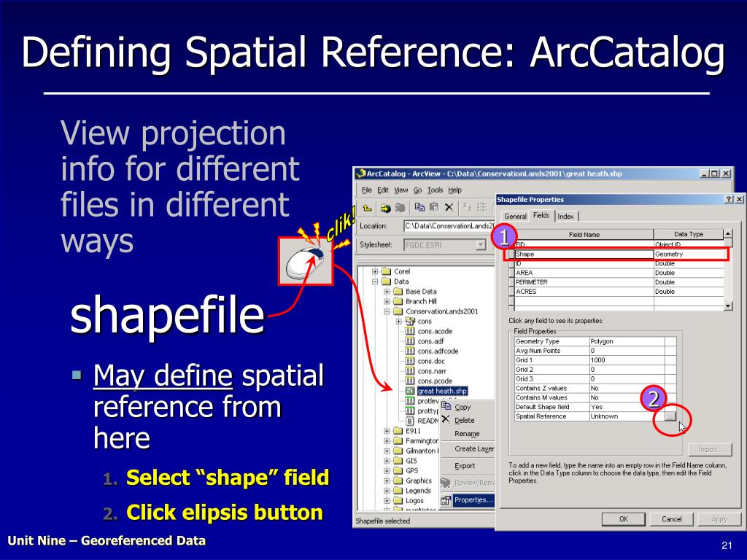Image resolution: width=747 pixels, height=560 pixels.
Task: Open the File menu
Action: 366,190
